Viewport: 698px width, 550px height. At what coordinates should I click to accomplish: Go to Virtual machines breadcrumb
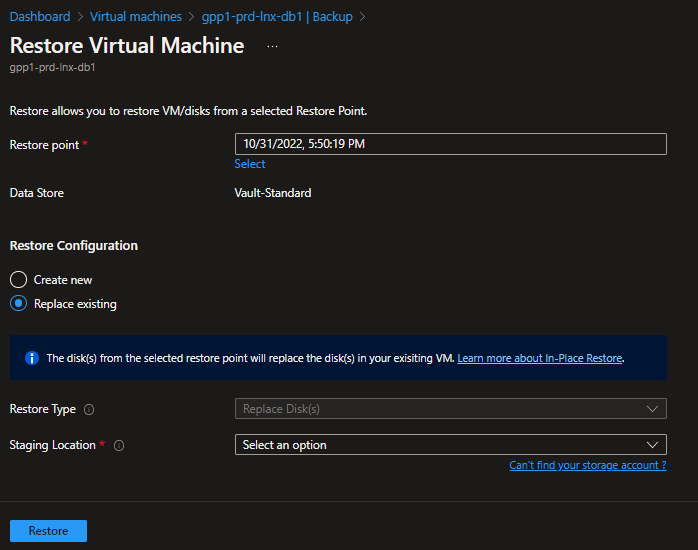[136, 16]
